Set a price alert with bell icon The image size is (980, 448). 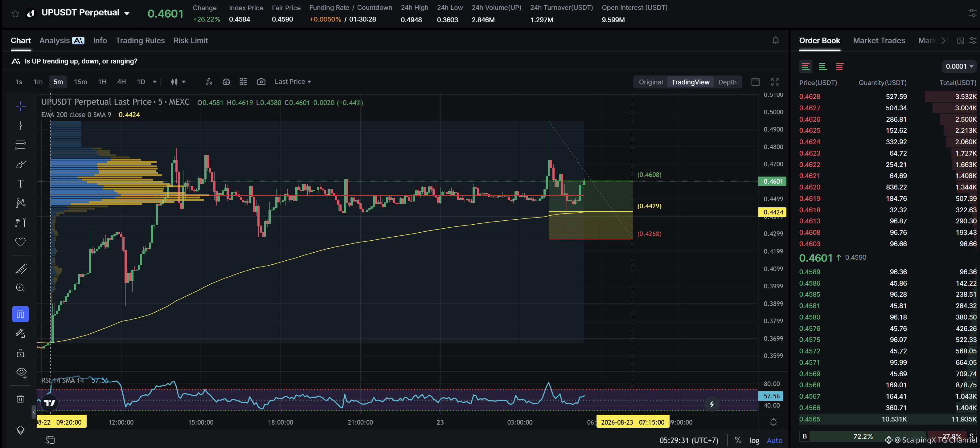pos(775,40)
